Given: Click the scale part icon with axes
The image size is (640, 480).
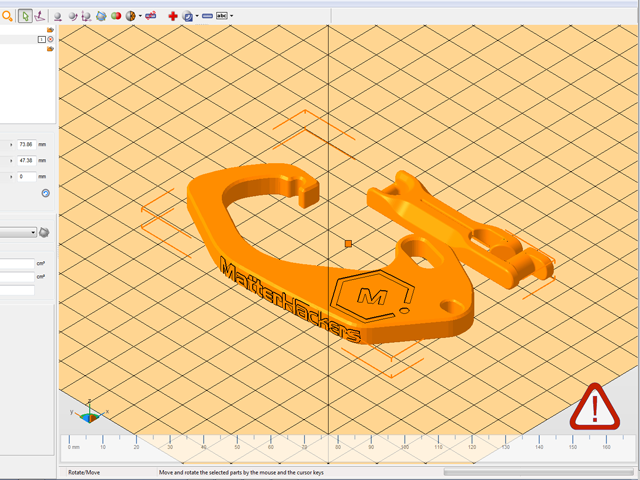Looking at the screenshot, I should 86,16.
